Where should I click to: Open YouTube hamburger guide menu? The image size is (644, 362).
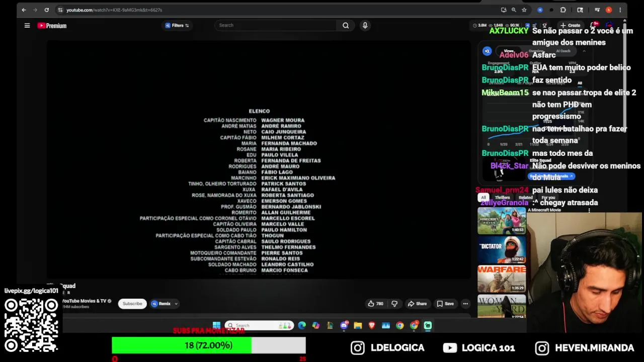click(27, 26)
